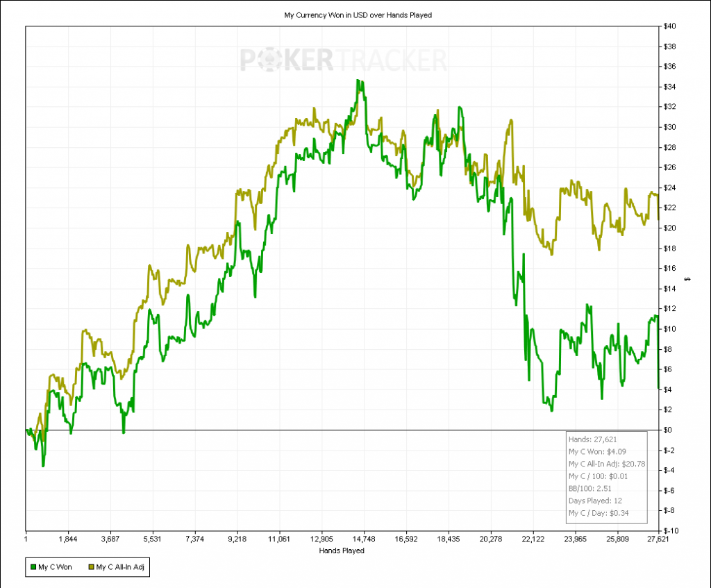Click the yellow My C All-In Adj legend swatch
The height and width of the screenshot is (588, 711).
pyautogui.click(x=91, y=567)
